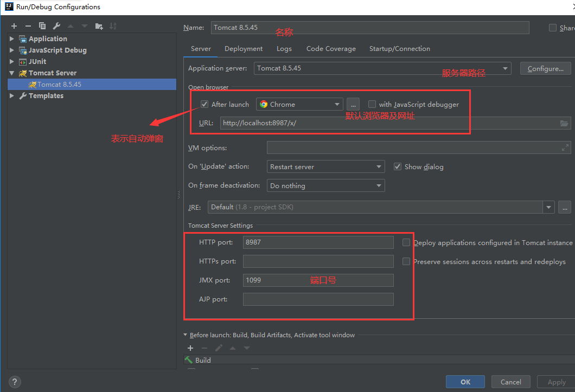Select the Templates tree item label

coord(46,96)
